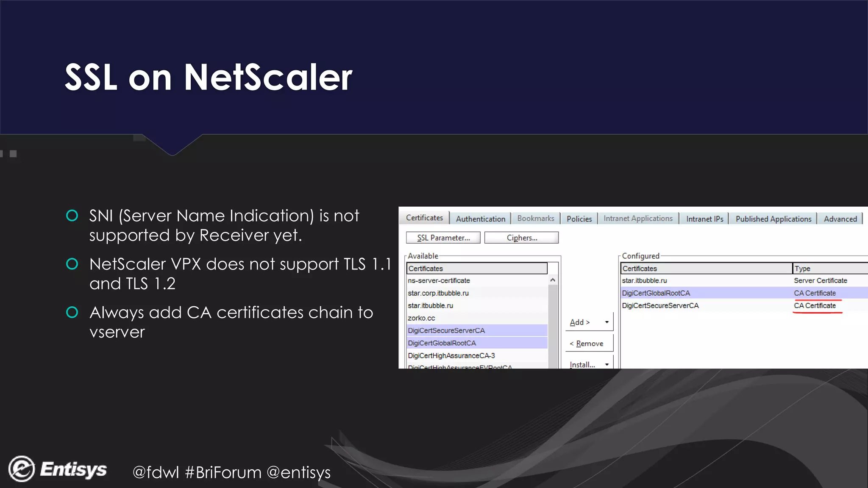Select DigiCertSecureServerCA in Available list

477,330
